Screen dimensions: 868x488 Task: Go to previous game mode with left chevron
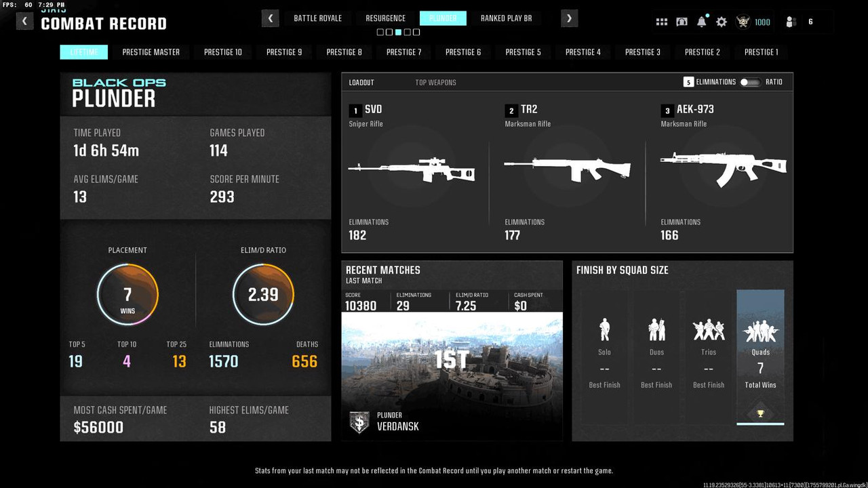click(271, 18)
